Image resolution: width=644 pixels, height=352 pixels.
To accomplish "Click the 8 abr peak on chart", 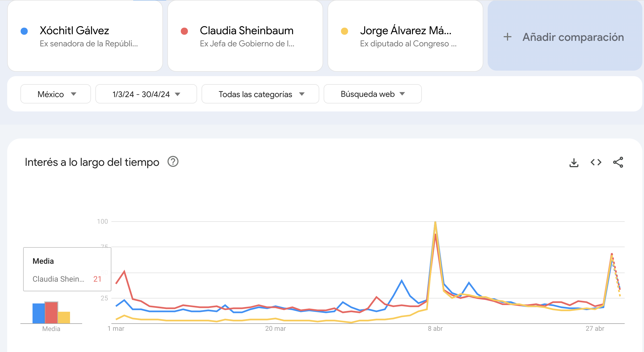I will 435,222.
